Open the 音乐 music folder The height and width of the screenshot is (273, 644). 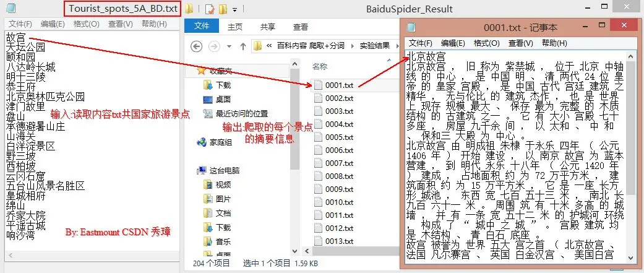217,241
